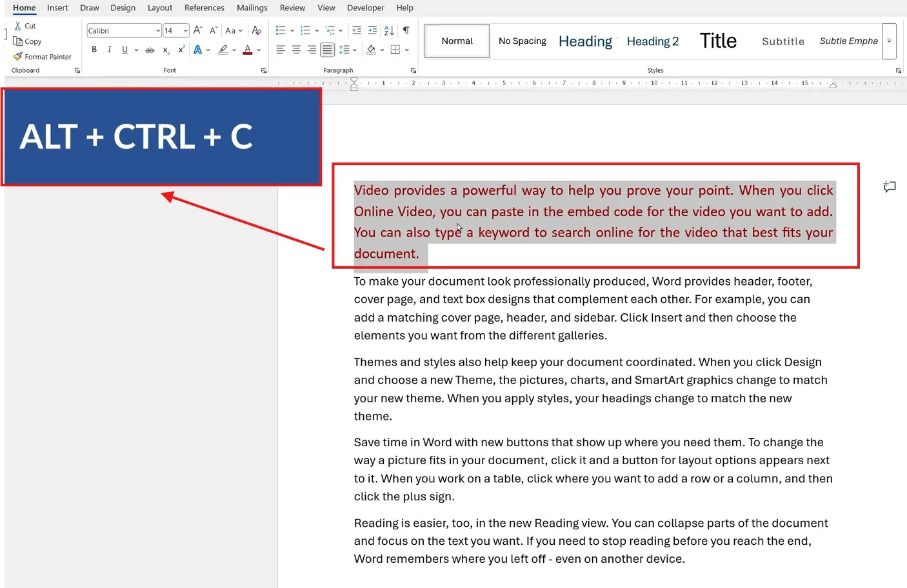The image size is (907, 588).
Task: Increase font size with Grow Font icon
Action: point(198,30)
